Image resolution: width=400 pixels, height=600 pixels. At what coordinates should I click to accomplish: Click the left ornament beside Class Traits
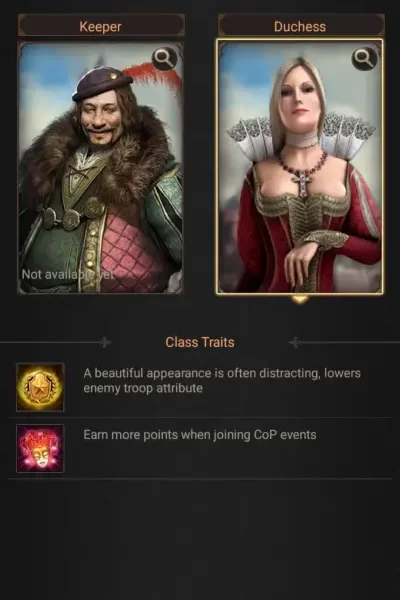click(105, 342)
